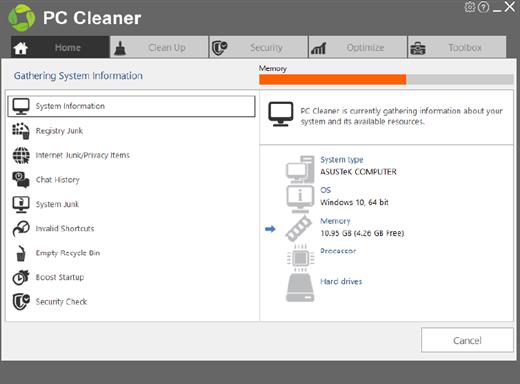
Task: Cancel the system information scan
Action: [x=467, y=340]
